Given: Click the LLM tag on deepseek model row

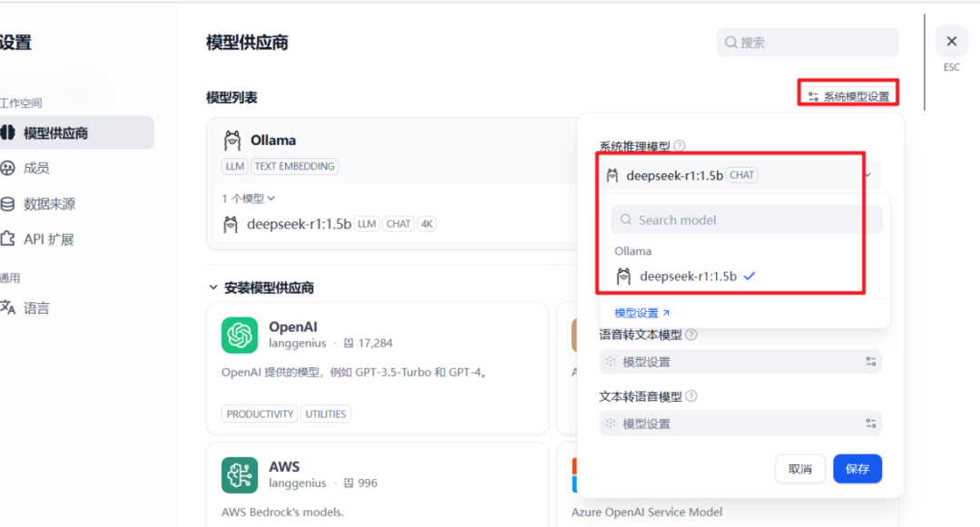Looking at the screenshot, I should (x=367, y=223).
